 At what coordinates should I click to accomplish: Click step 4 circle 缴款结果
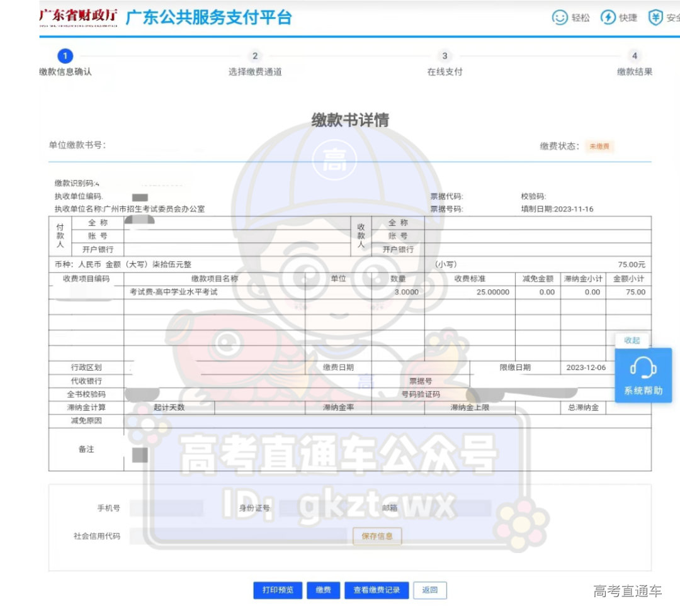(634, 56)
